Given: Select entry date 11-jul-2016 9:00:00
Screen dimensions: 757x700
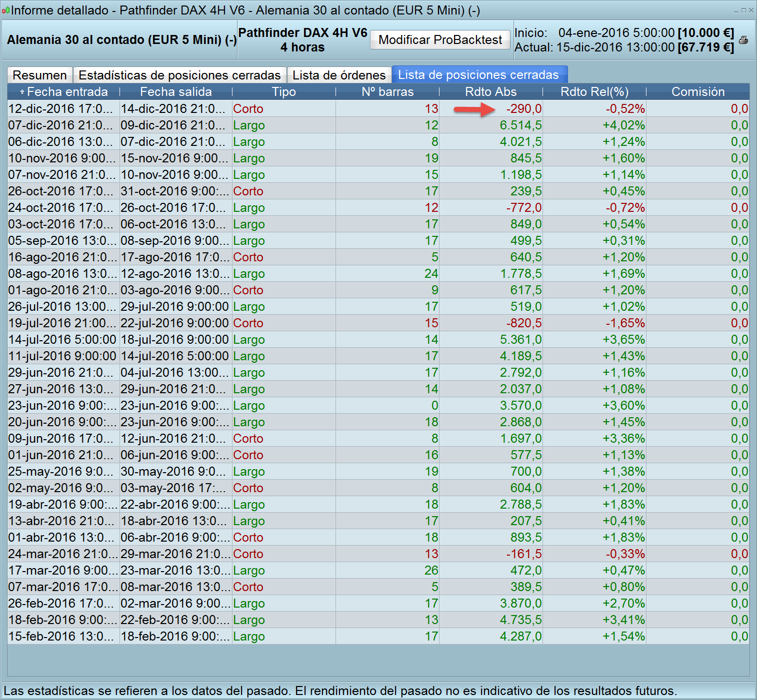Looking at the screenshot, I should 63,356.
